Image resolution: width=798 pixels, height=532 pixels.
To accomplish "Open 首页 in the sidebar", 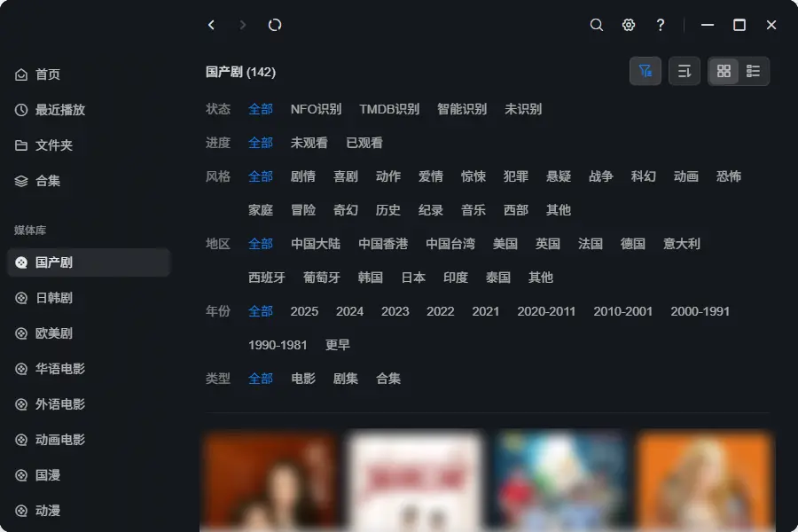I will tap(48, 74).
